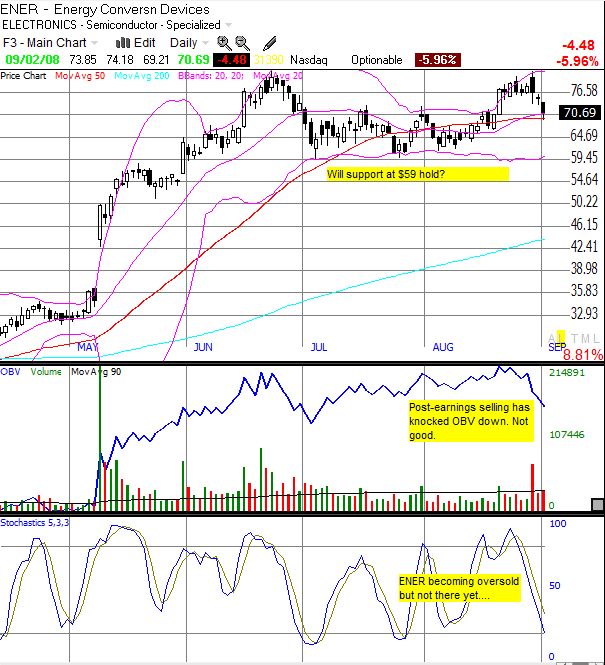Click the magenta MovAvg 20 label
The height and width of the screenshot is (665, 605).
point(278,76)
